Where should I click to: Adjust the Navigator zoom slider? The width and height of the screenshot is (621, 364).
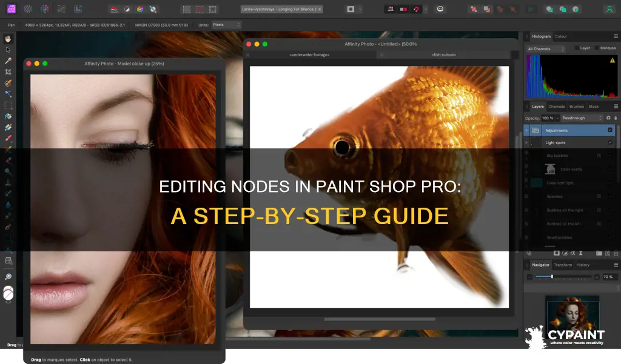tap(563, 277)
